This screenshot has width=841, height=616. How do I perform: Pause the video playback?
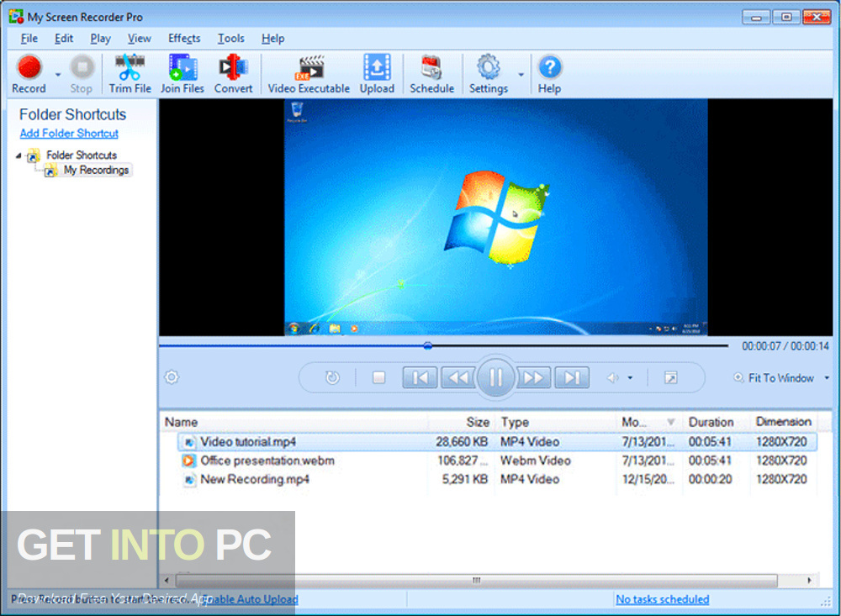pyautogui.click(x=495, y=378)
